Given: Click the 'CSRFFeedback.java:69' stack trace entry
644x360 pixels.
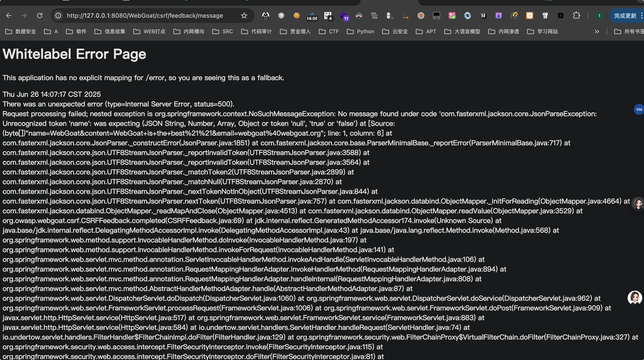Looking at the screenshot, I should click(x=206, y=221).
